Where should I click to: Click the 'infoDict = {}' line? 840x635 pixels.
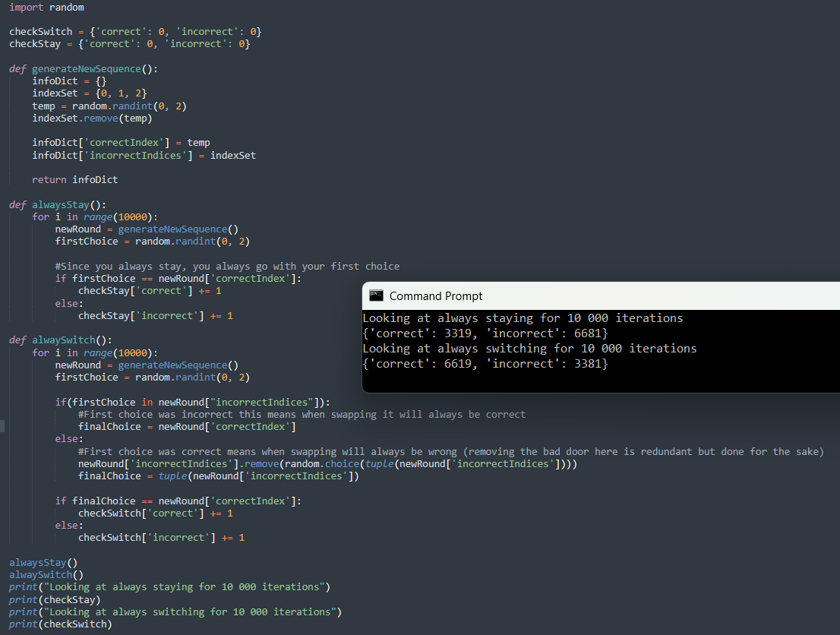[x=70, y=81]
